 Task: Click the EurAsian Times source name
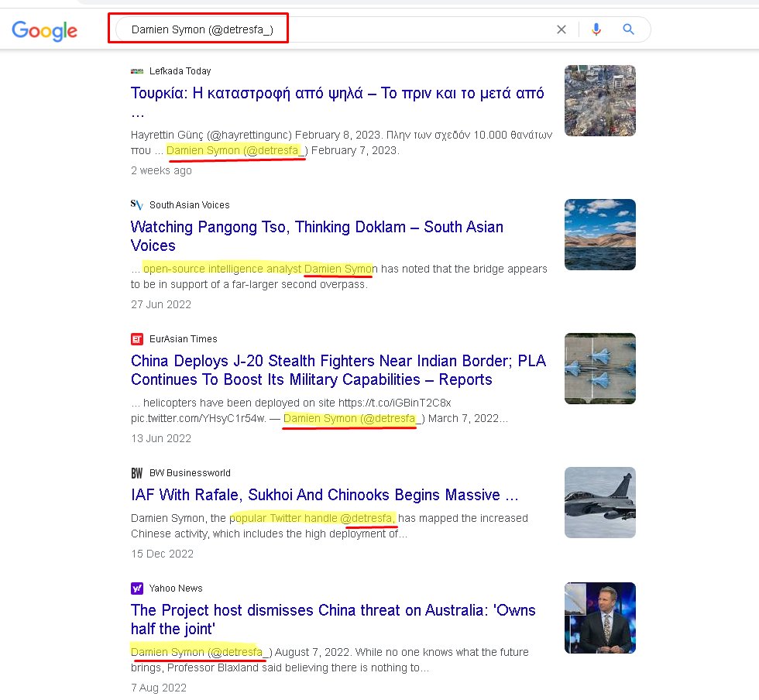tap(183, 339)
